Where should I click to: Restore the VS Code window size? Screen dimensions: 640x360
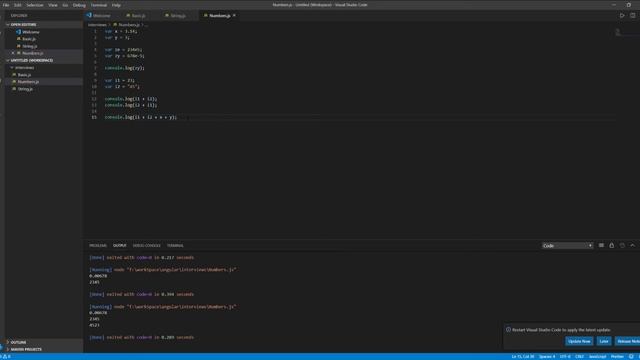tap(629, 5)
